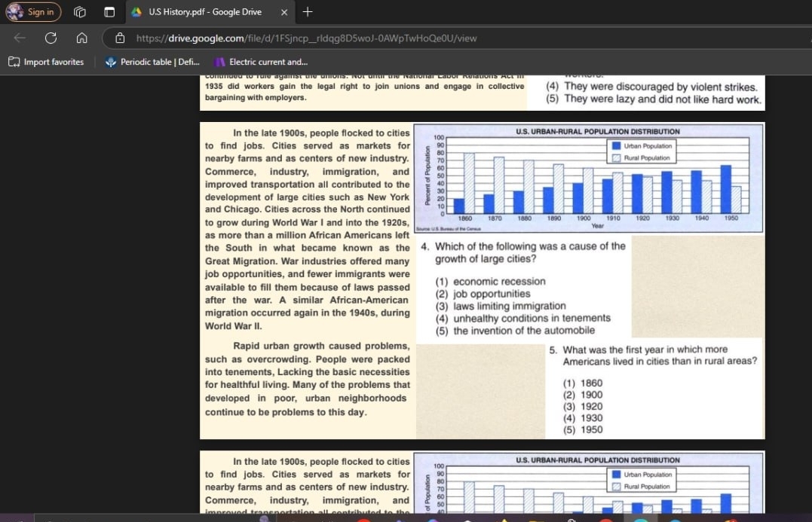Go back using the back arrow
The height and width of the screenshot is (522, 812).
coord(20,38)
